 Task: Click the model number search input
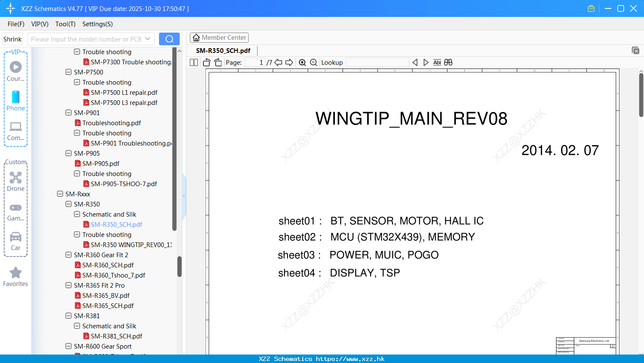click(87, 39)
